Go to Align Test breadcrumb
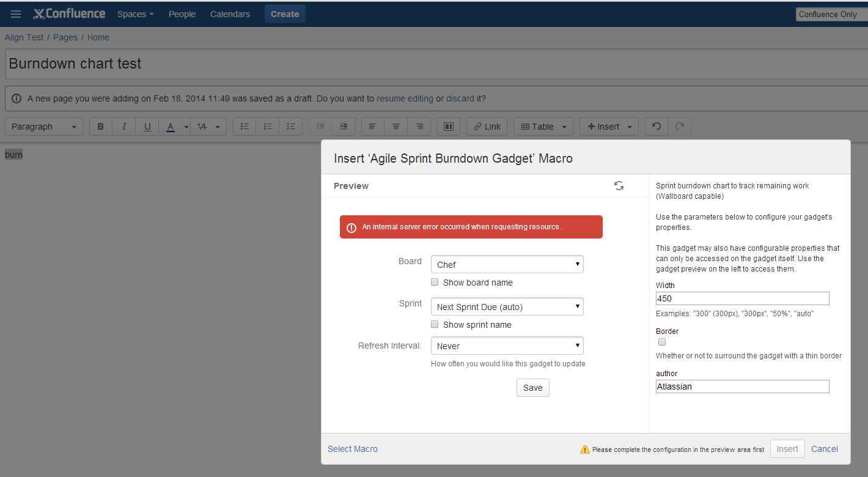The height and width of the screenshot is (477, 868). click(24, 37)
